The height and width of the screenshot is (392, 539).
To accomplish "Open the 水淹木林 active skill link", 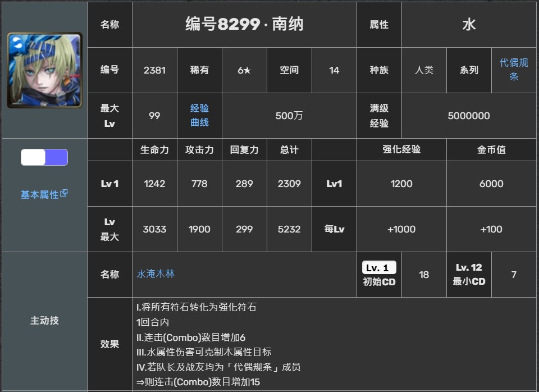I will coord(156,274).
